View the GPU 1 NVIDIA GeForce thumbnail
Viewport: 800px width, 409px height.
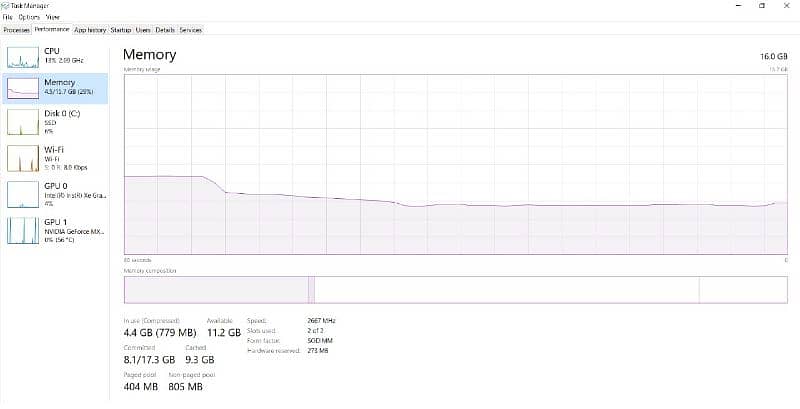22,229
